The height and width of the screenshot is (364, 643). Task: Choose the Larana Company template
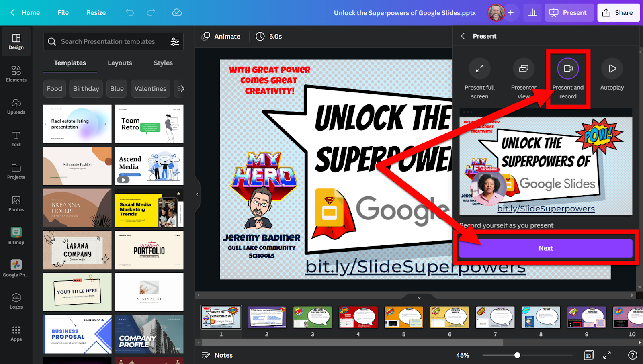(x=78, y=250)
